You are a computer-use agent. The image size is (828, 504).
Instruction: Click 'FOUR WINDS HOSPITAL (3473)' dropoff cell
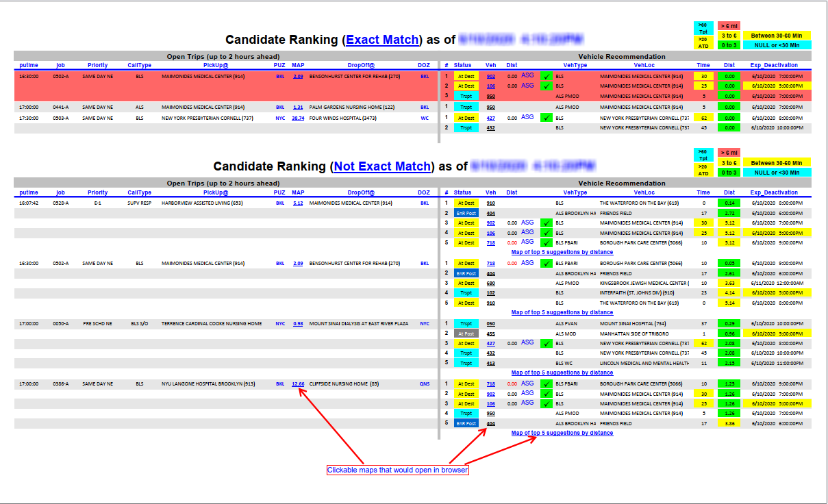click(x=342, y=118)
